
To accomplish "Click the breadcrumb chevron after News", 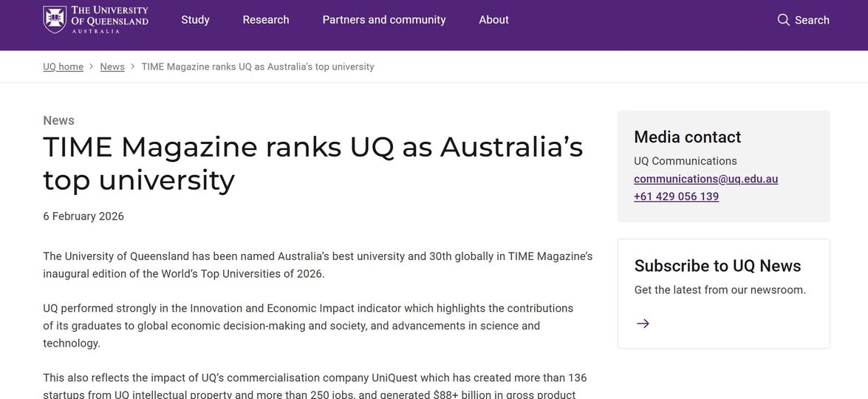I will click(133, 66).
